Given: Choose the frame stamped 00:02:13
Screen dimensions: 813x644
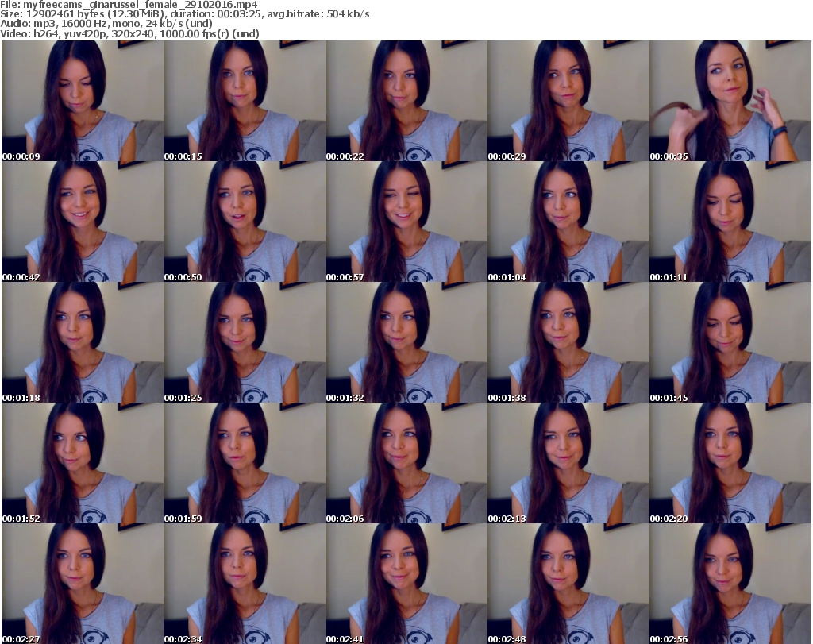Looking at the screenshot, I should [568, 463].
